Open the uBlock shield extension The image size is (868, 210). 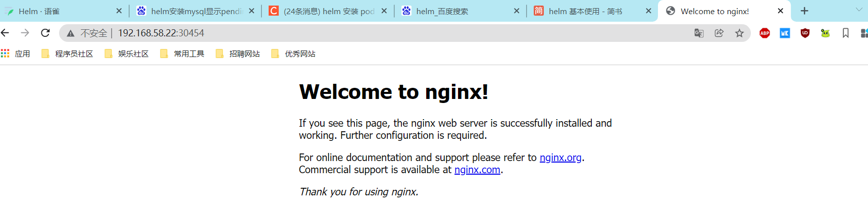[805, 33]
